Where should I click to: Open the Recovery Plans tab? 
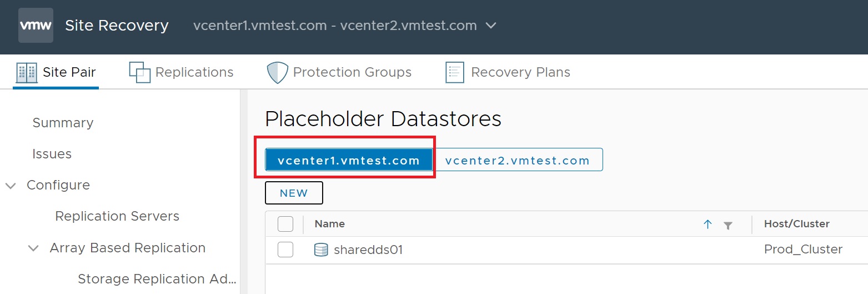(x=520, y=72)
